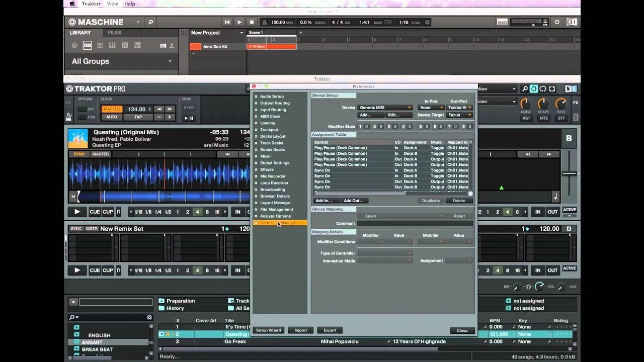Click Questing track cover art
644x362 pixels.
78,139
